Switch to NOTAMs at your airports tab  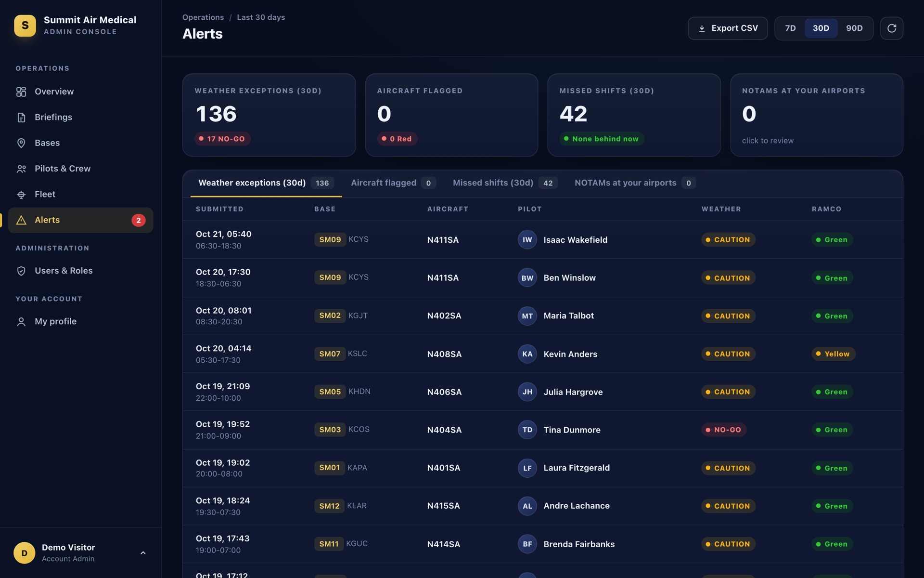[x=635, y=183]
